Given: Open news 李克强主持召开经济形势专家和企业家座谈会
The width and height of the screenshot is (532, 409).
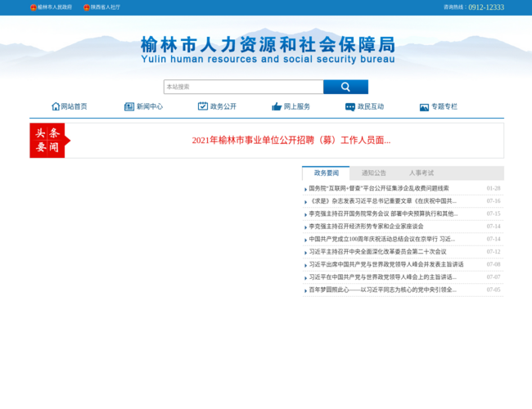Looking at the screenshot, I should click(x=366, y=227).
